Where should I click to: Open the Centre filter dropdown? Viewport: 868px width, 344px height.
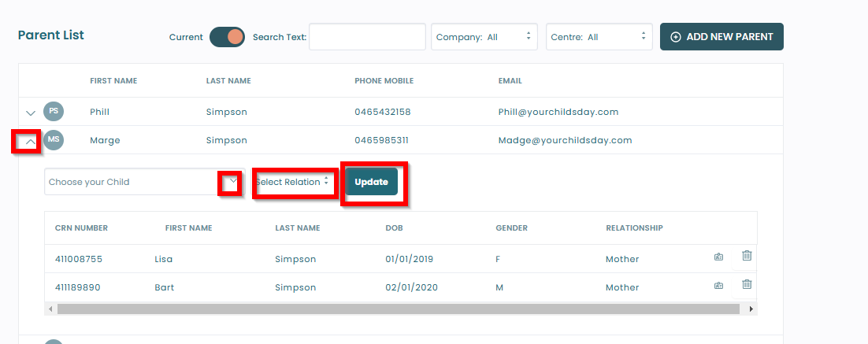(599, 37)
